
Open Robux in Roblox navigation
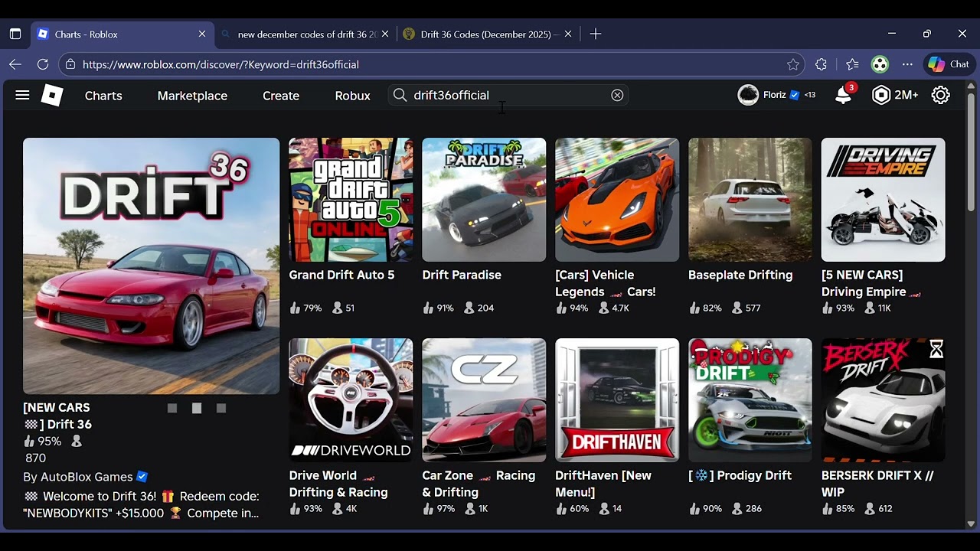tap(352, 96)
